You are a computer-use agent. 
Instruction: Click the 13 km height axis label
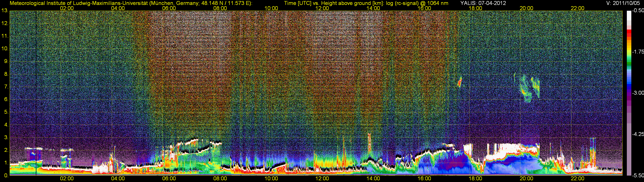tap(5, 11)
